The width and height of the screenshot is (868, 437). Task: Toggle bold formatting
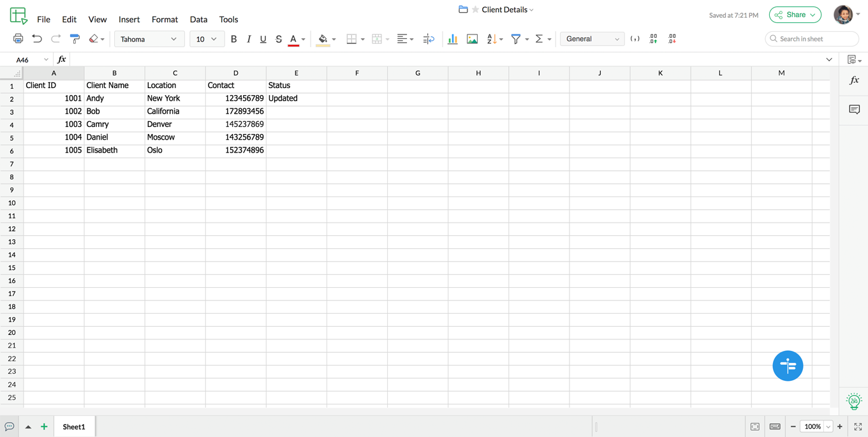[233, 39]
